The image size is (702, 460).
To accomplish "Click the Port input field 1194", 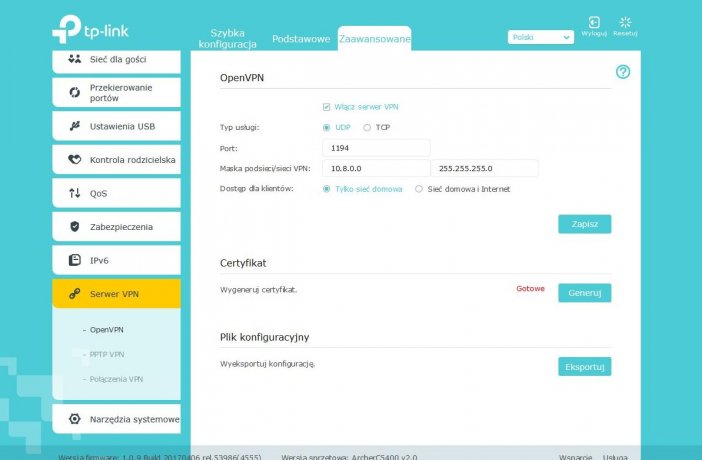I will tap(376, 148).
